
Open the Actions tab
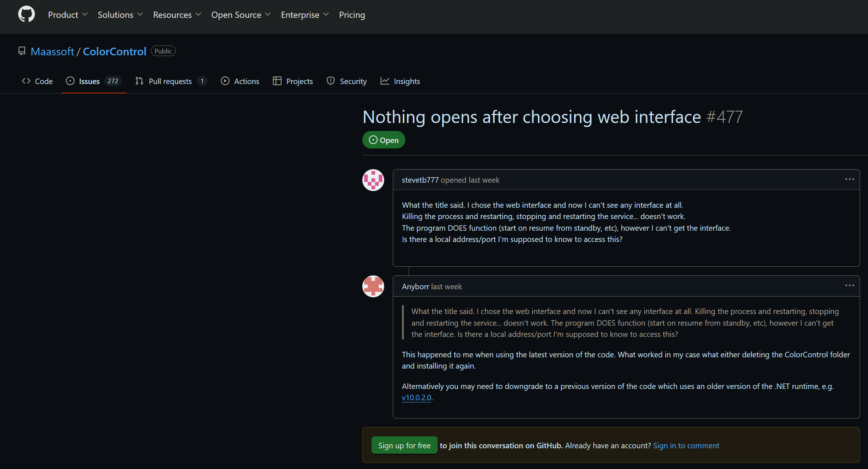click(x=240, y=81)
